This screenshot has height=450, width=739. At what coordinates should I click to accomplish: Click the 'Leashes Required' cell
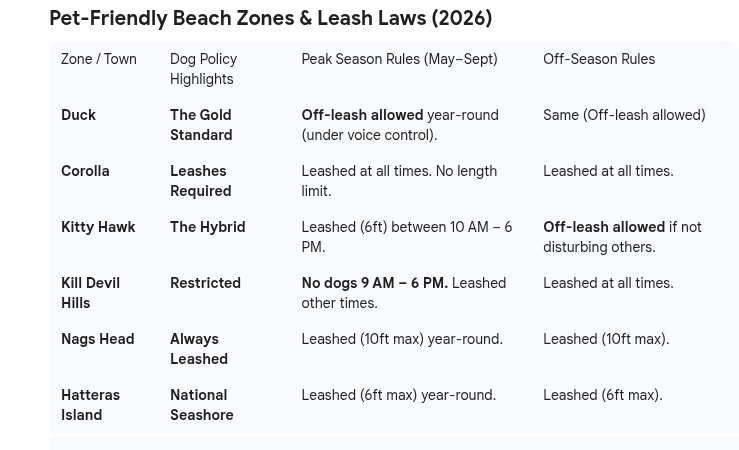[201, 181]
